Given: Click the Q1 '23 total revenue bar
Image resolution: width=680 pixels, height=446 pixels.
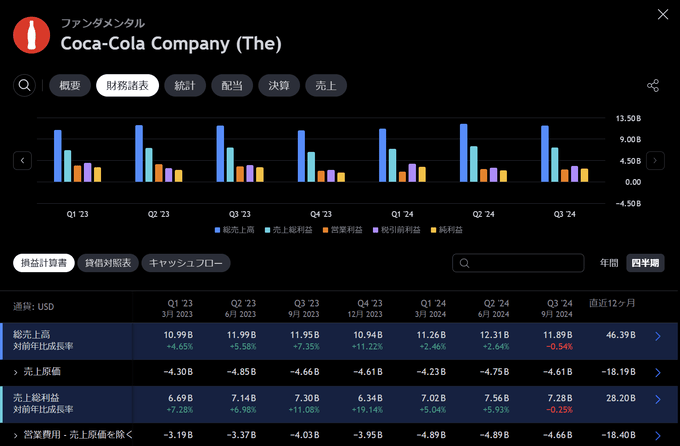Looking at the screenshot, I should pyautogui.click(x=58, y=156).
